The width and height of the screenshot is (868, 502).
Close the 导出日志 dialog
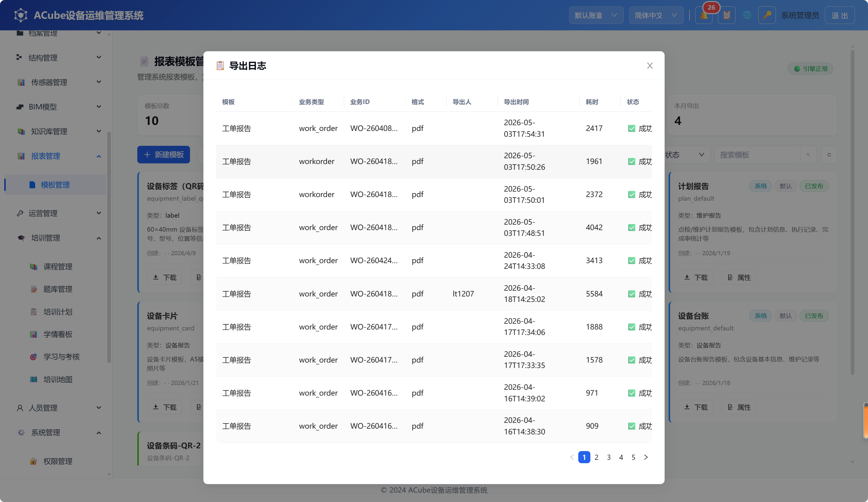[649, 65]
